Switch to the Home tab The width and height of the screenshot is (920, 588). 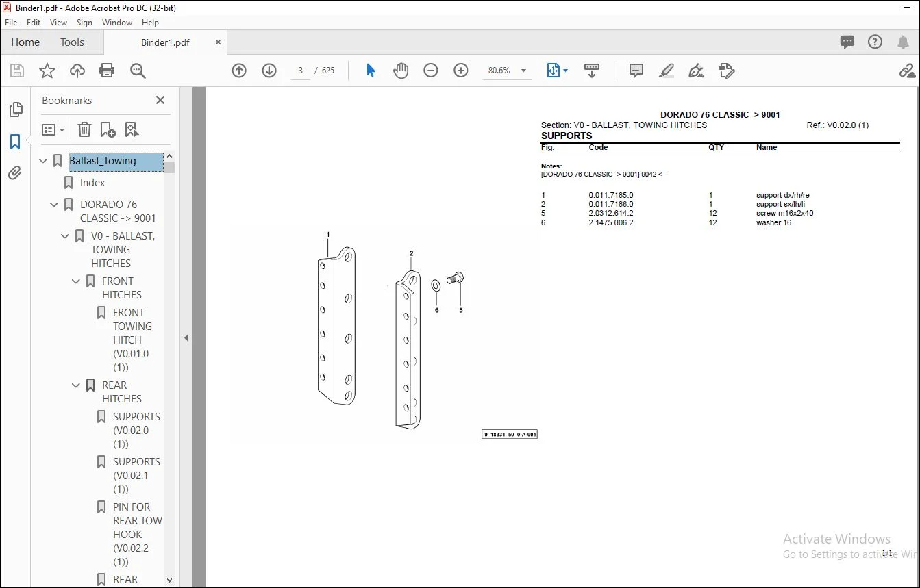(x=25, y=42)
